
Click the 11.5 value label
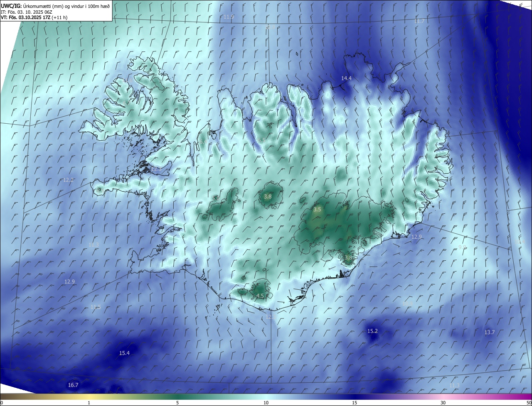pyautogui.click(x=96, y=307)
